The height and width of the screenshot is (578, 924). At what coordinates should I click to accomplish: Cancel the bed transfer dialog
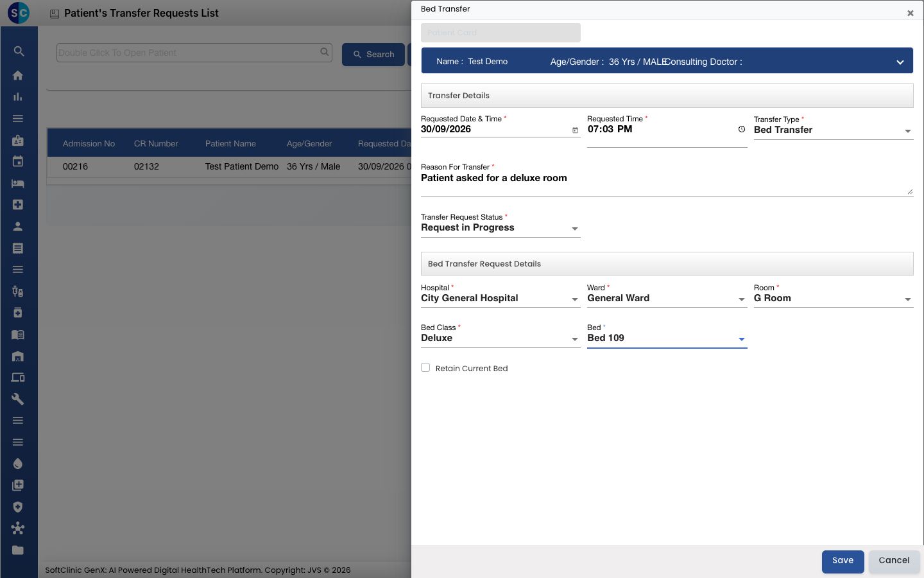894,561
